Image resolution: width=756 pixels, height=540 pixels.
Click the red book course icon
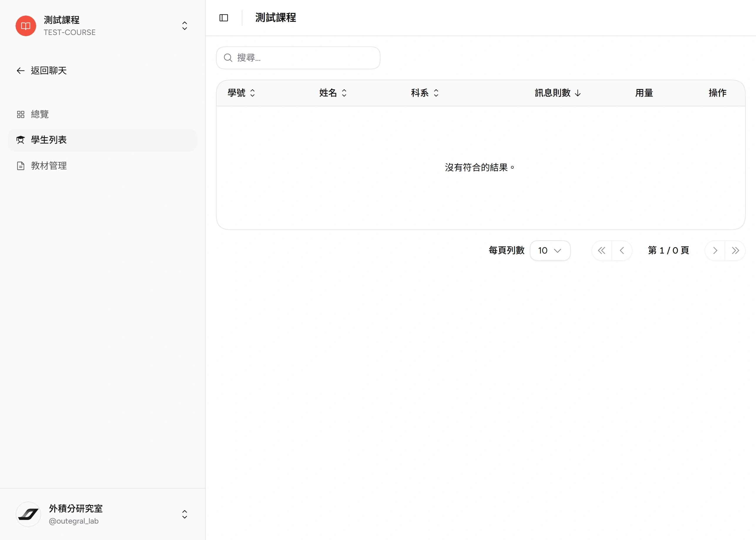click(26, 26)
